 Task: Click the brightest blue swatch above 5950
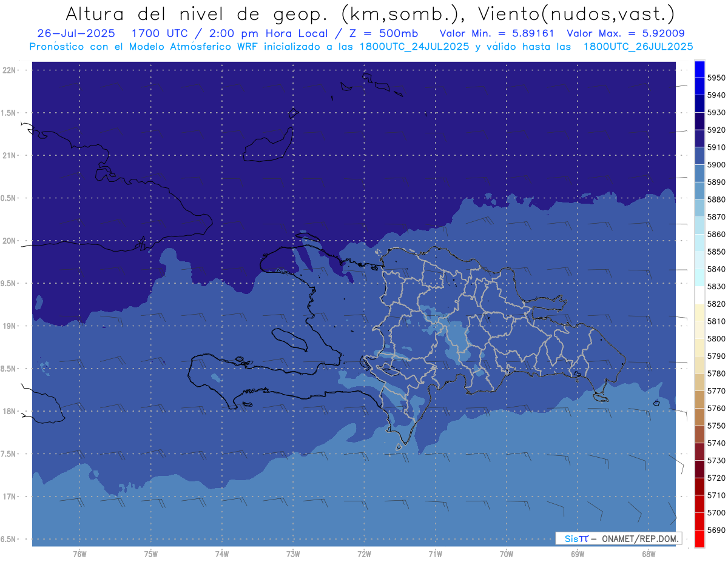[x=699, y=69]
